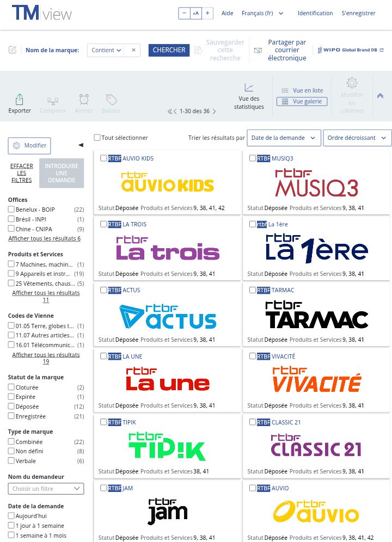Click the edit search pencil icon
This screenshot has width=392, height=542.
tap(13, 50)
